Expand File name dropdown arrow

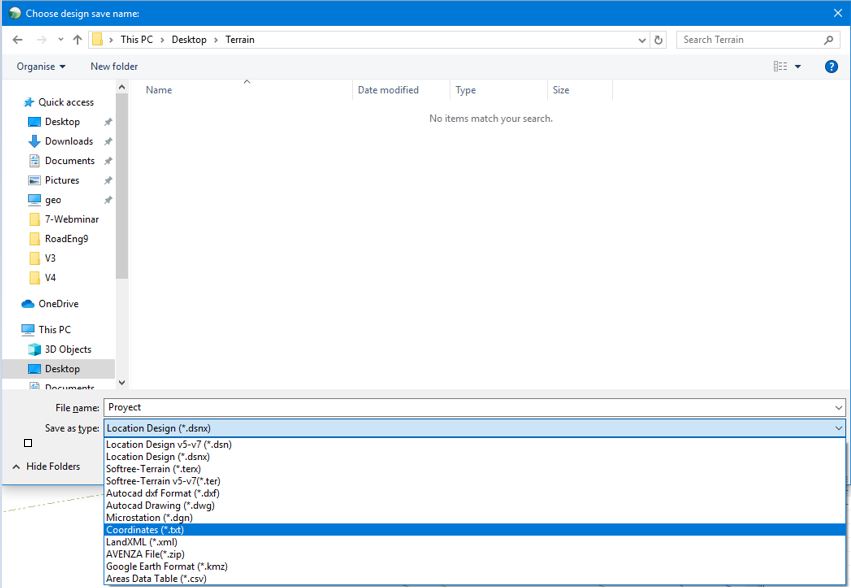point(839,407)
